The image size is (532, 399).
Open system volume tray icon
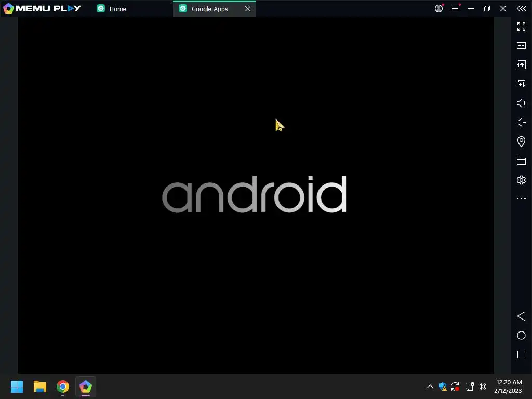pyautogui.click(x=482, y=387)
